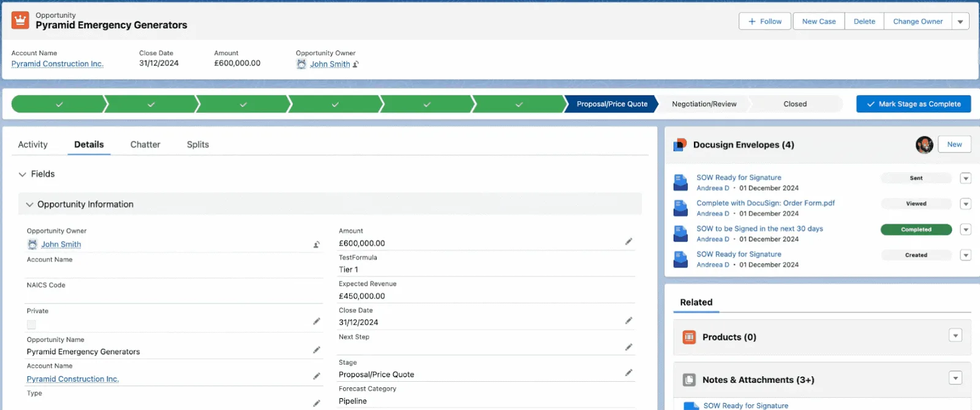Click change owner icon in Opportunity Owner field
This screenshot has height=410, width=980.
pos(317,245)
